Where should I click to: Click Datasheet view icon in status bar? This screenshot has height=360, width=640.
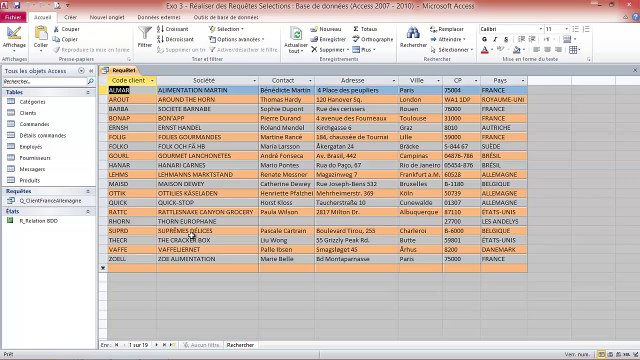click(601, 354)
